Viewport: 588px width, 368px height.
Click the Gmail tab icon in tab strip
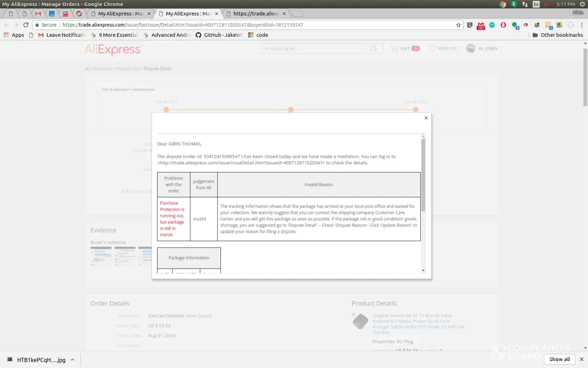point(38,14)
